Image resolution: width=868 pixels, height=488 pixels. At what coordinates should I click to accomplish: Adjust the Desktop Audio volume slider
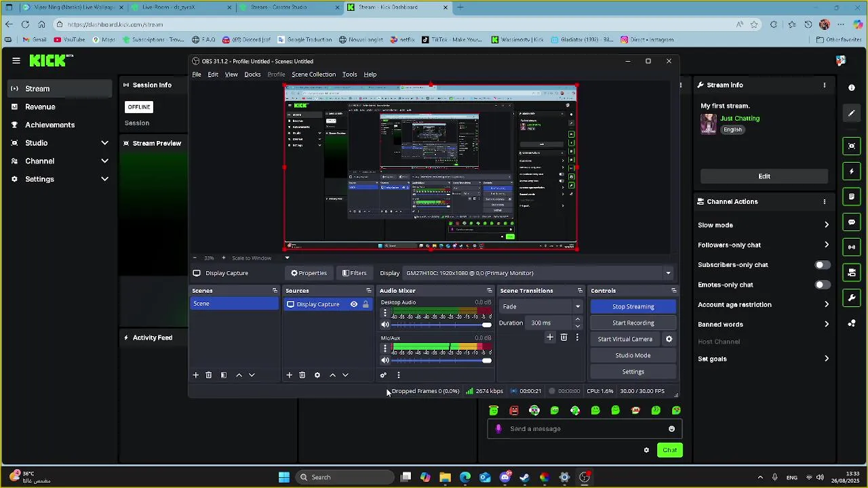point(441,325)
